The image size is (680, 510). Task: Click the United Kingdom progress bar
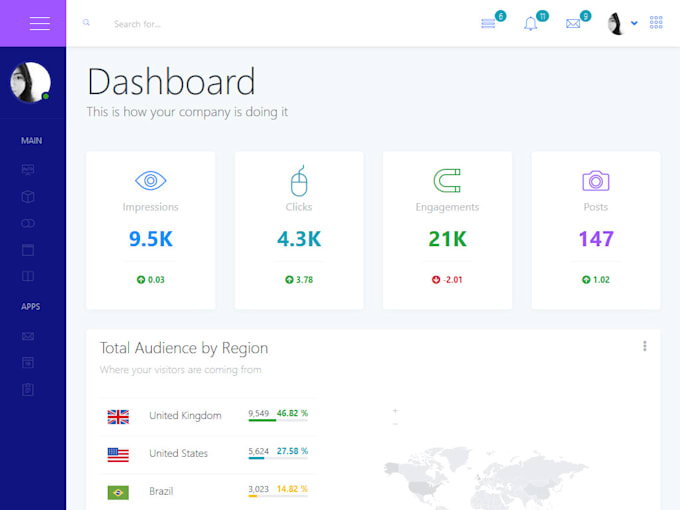point(277,420)
